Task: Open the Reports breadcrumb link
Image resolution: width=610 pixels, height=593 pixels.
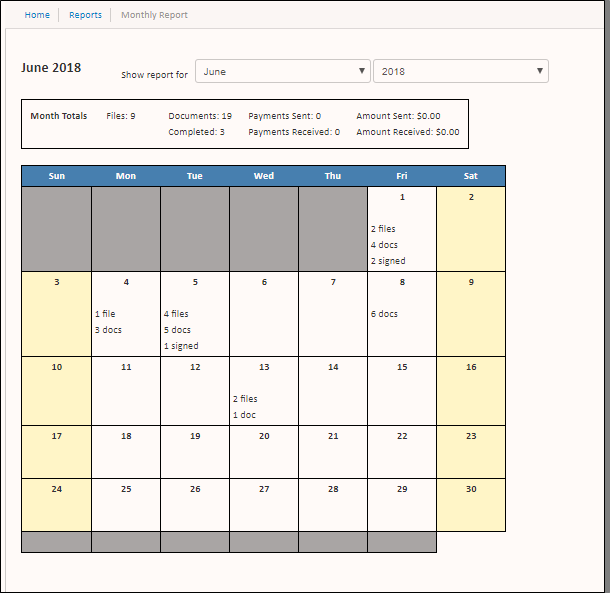Action: click(85, 15)
